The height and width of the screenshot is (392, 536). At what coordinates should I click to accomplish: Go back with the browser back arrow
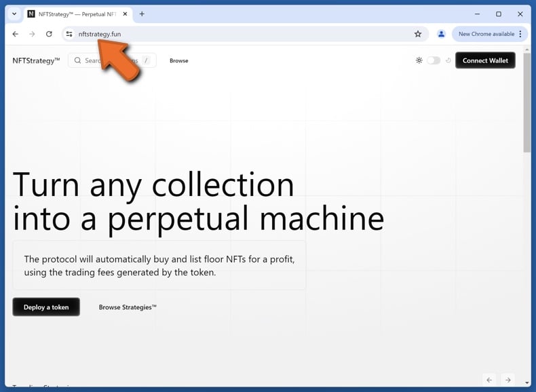pyautogui.click(x=16, y=34)
